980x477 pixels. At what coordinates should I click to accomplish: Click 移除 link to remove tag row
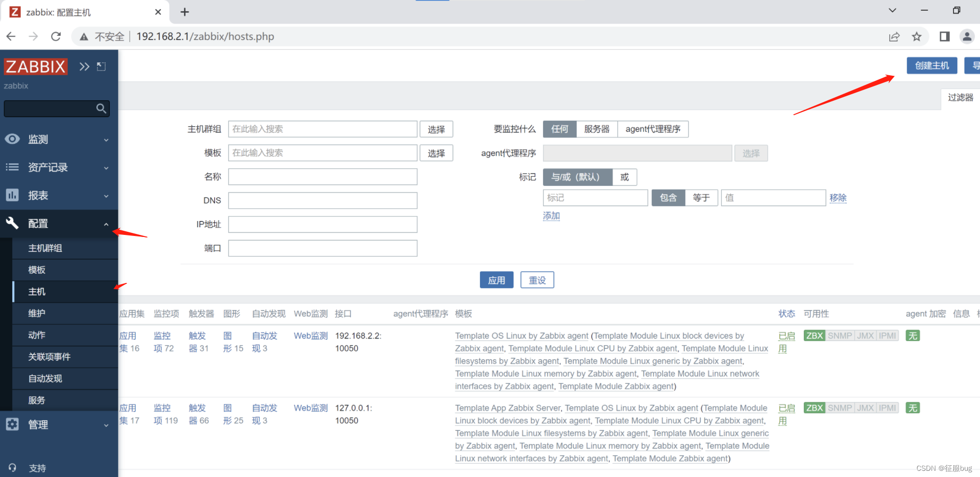coord(838,198)
